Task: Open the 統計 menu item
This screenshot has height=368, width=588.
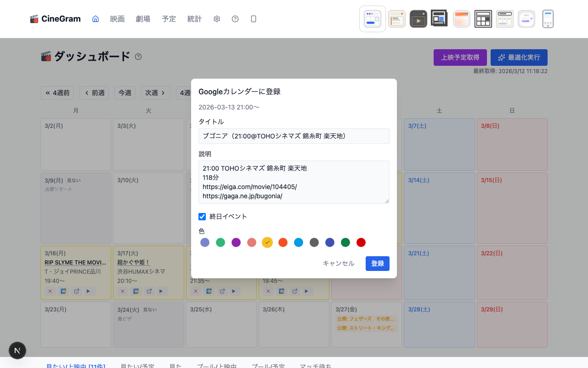Action: click(x=194, y=19)
